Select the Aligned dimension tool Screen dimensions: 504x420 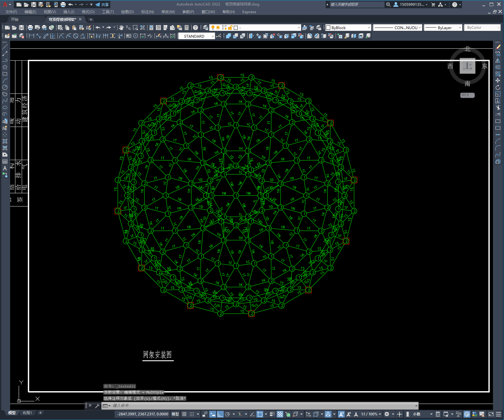pos(39,36)
